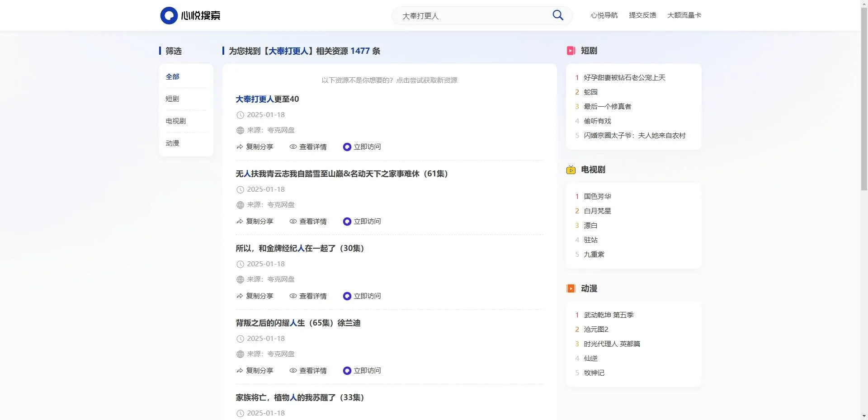This screenshot has height=420, width=868.
Task: Click the clock icon next to 2025-01-18
Action: [240, 115]
